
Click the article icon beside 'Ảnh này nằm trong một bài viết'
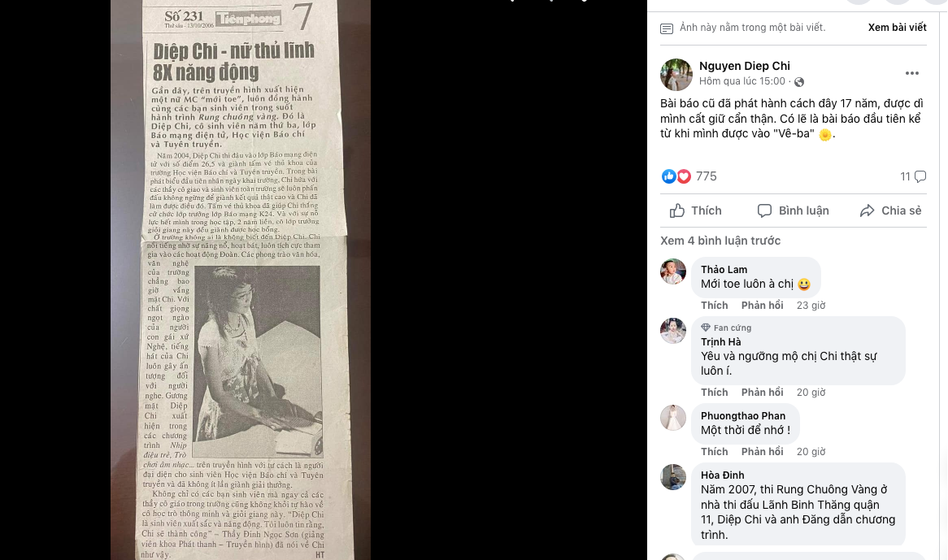coord(666,28)
